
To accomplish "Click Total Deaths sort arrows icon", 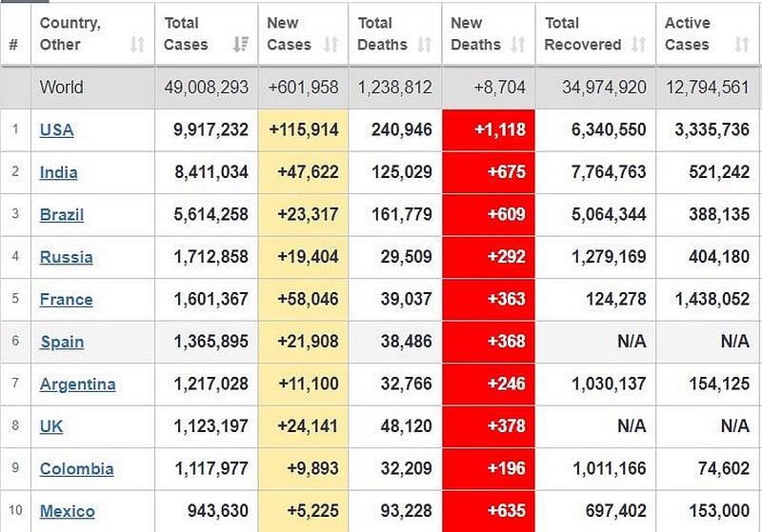I will pyautogui.click(x=425, y=45).
